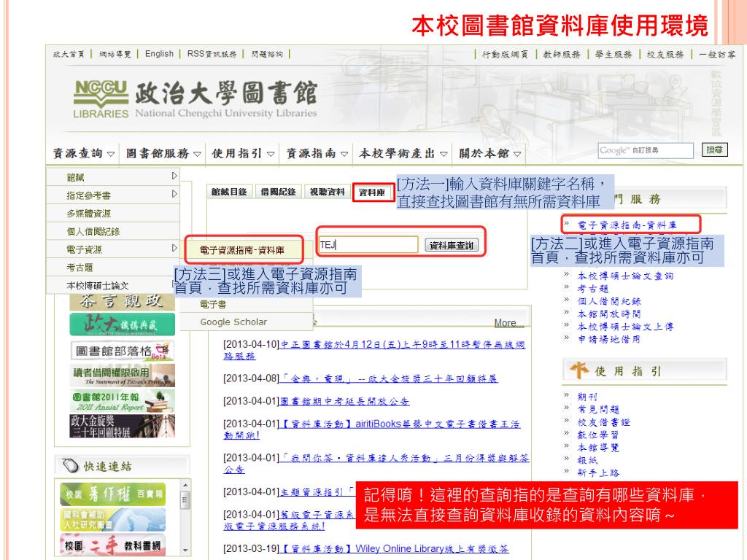Open the 問題諮詢 link

point(267,54)
